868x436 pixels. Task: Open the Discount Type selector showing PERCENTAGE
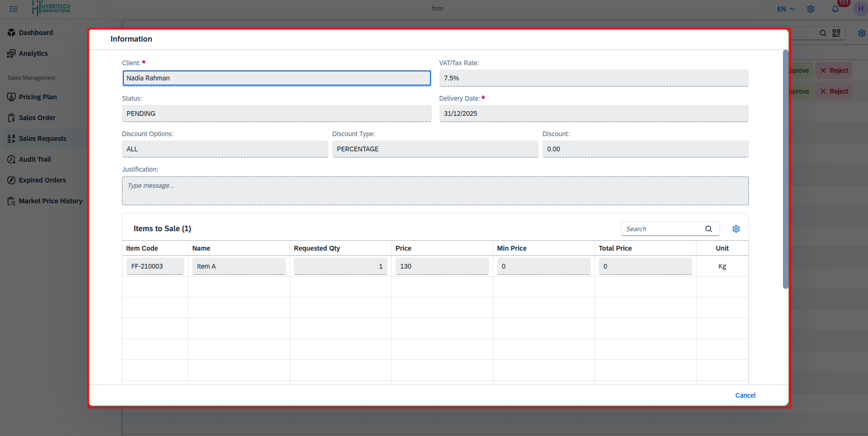tap(435, 148)
